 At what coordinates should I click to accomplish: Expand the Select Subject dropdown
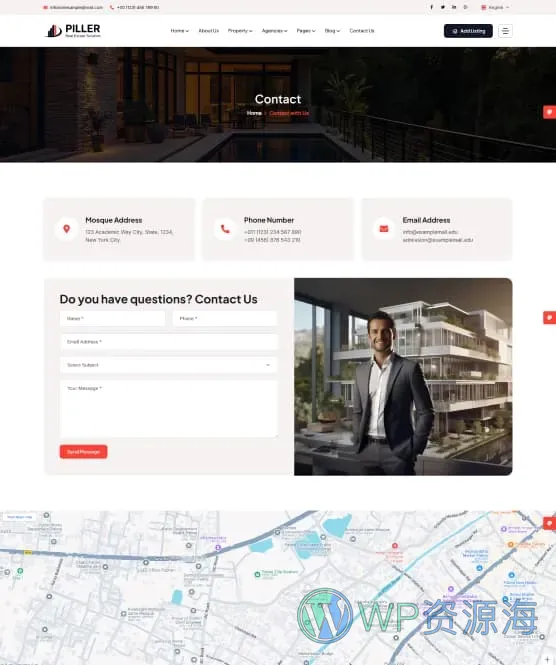pyautogui.click(x=169, y=365)
